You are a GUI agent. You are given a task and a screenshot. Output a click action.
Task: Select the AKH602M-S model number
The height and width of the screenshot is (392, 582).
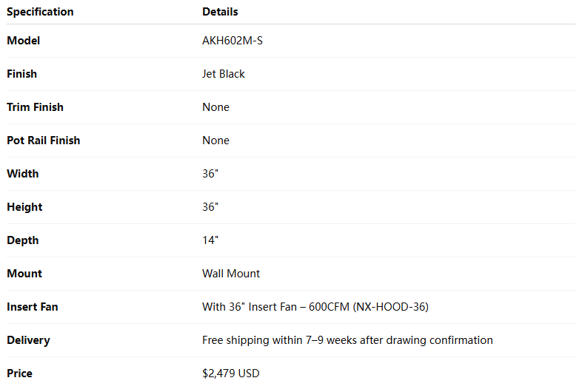[232, 41]
